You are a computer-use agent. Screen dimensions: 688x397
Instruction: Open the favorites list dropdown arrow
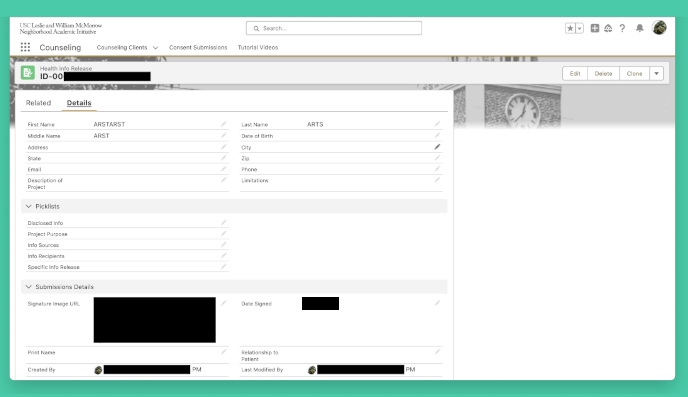pyautogui.click(x=580, y=29)
